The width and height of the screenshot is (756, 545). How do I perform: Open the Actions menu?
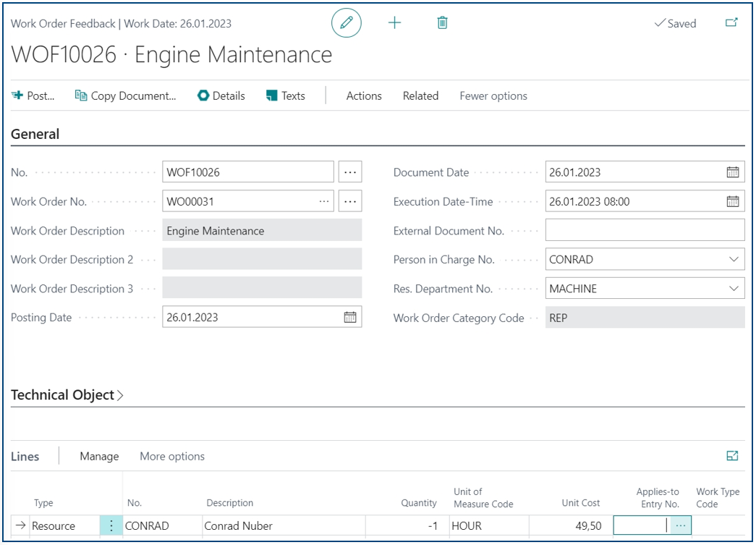tap(364, 96)
